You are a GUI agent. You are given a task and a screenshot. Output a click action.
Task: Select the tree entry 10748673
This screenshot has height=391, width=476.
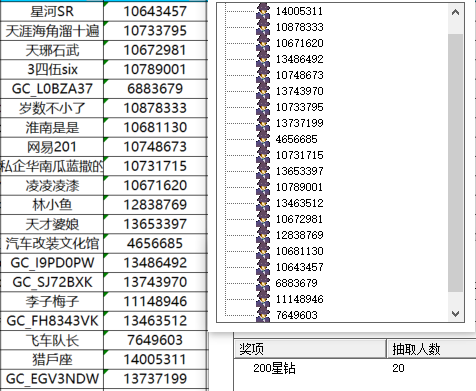[299, 75]
